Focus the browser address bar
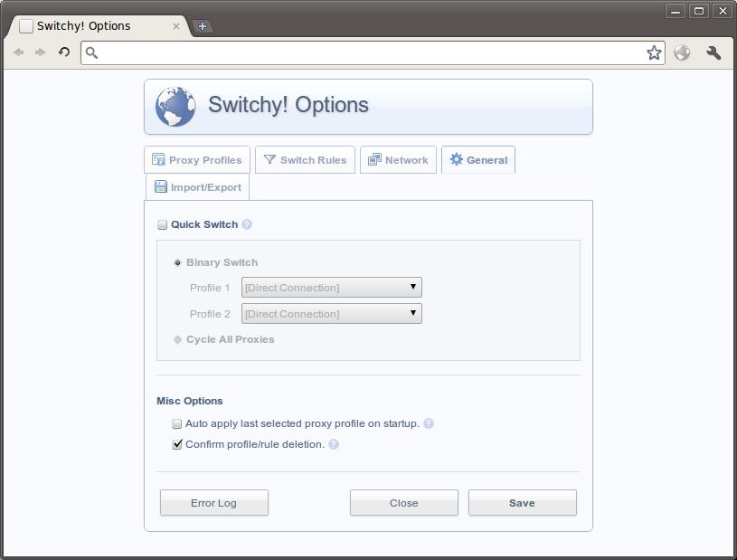Viewport: 737px width, 560px height. 372,52
